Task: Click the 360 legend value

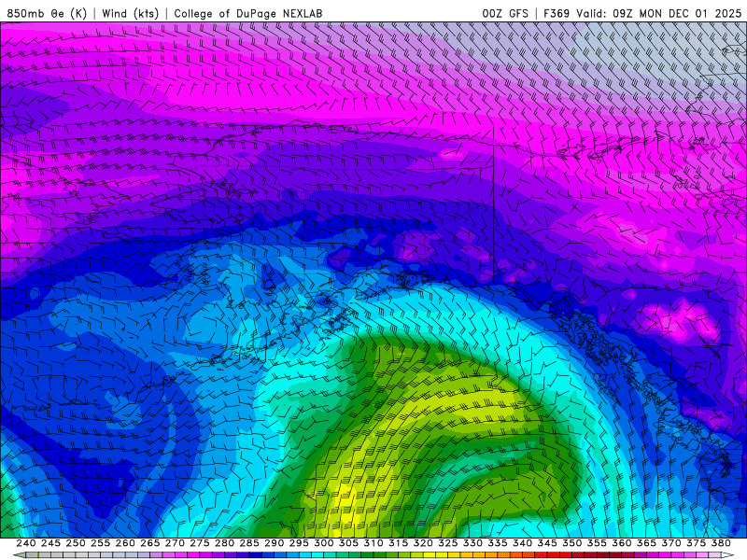Action: [621, 543]
